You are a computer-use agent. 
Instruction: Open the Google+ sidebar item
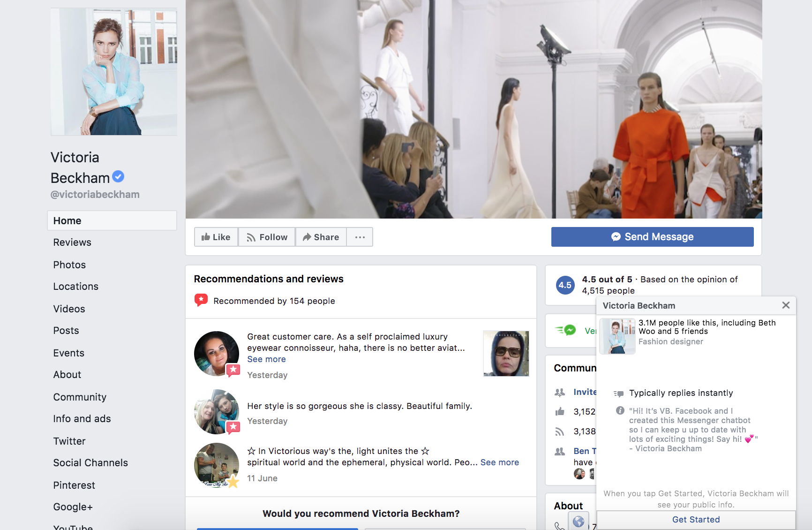click(73, 507)
